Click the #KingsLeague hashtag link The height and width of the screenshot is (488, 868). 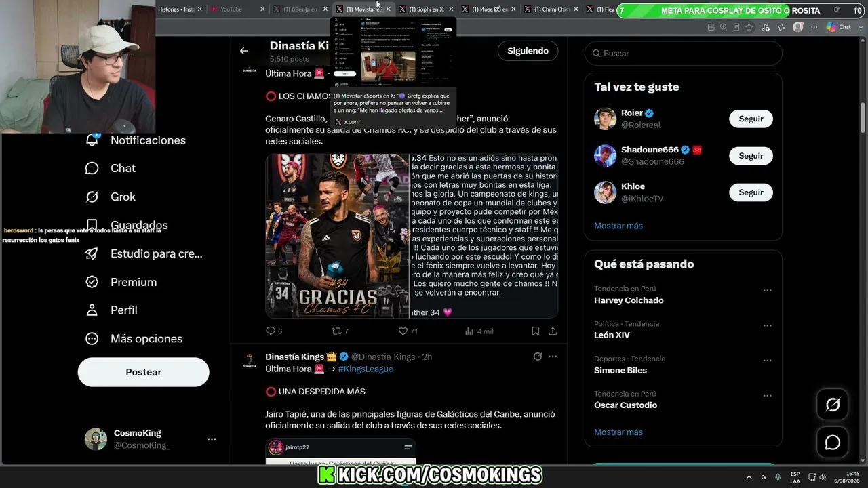point(366,369)
